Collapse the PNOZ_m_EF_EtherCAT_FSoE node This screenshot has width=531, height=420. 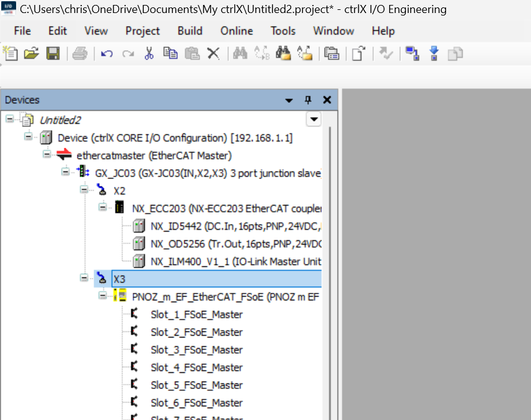point(103,295)
